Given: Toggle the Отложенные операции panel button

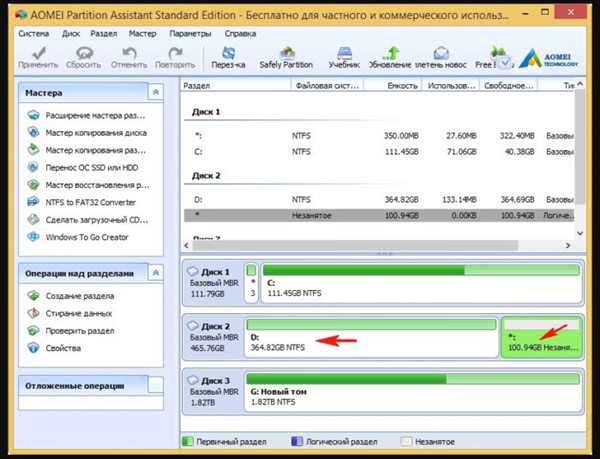Looking at the screenshot, I should click(156, 385).
